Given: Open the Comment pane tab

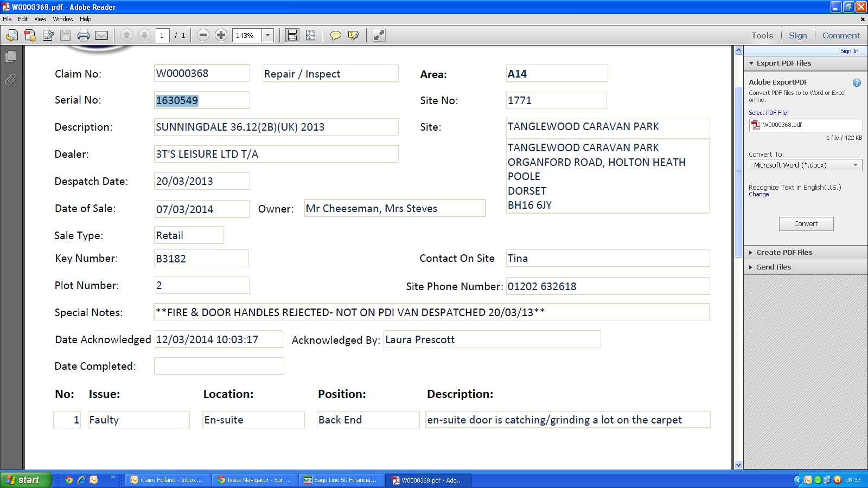Looking at the screenshot, I should tap(841, 36).
